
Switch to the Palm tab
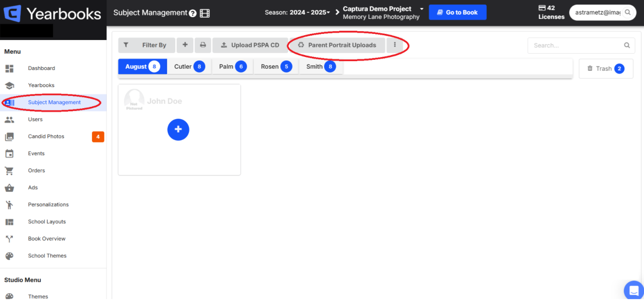coord(233,67)
